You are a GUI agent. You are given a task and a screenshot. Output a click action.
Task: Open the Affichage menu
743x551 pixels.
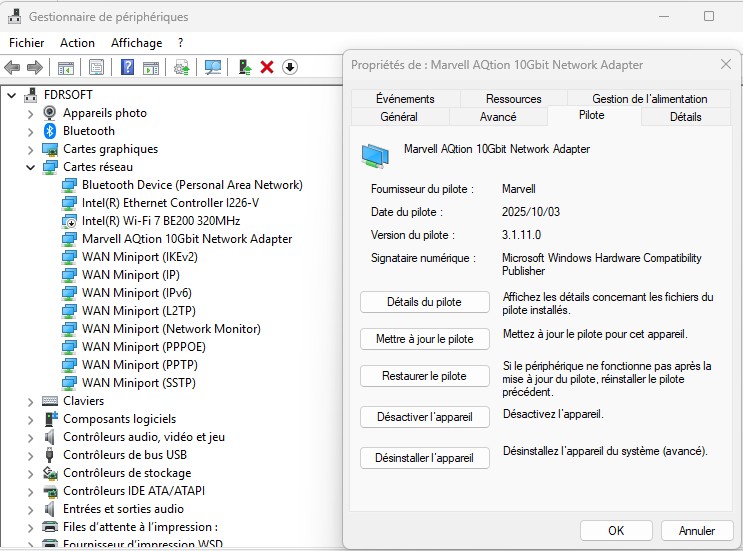coord(136,43)
